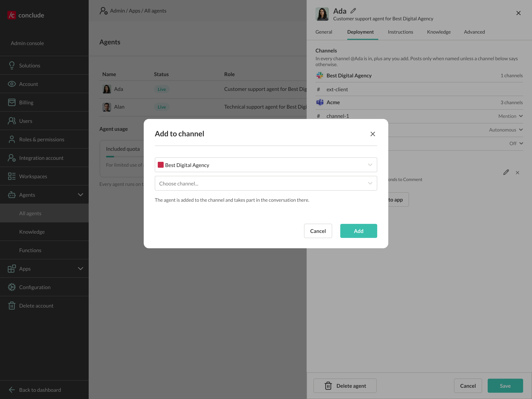Screen dimensions: 532x399
Task: Click the Add button in dialog
Action: pos(359,231)
